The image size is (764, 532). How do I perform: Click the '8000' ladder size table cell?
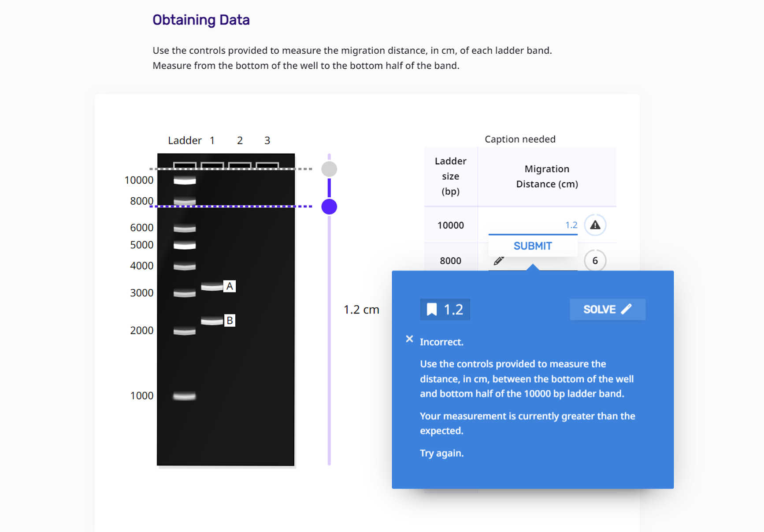[x=450, y=261]
